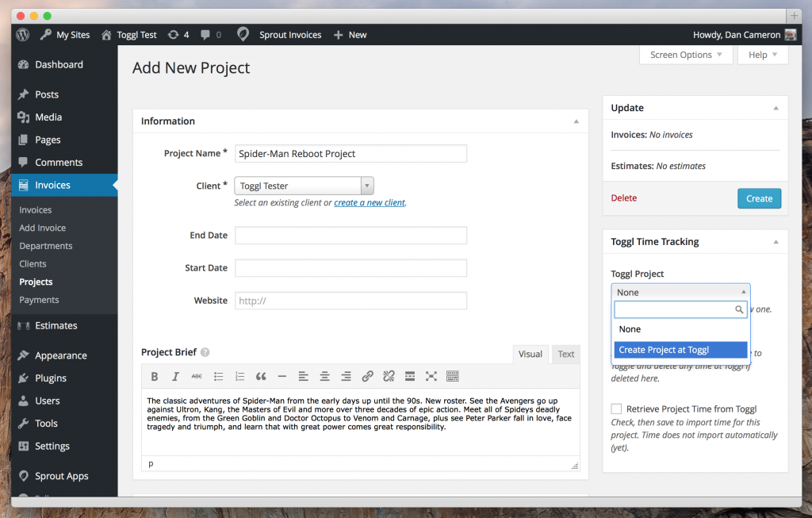Insert a bulleted list in Project Brief

click(218, 376)
